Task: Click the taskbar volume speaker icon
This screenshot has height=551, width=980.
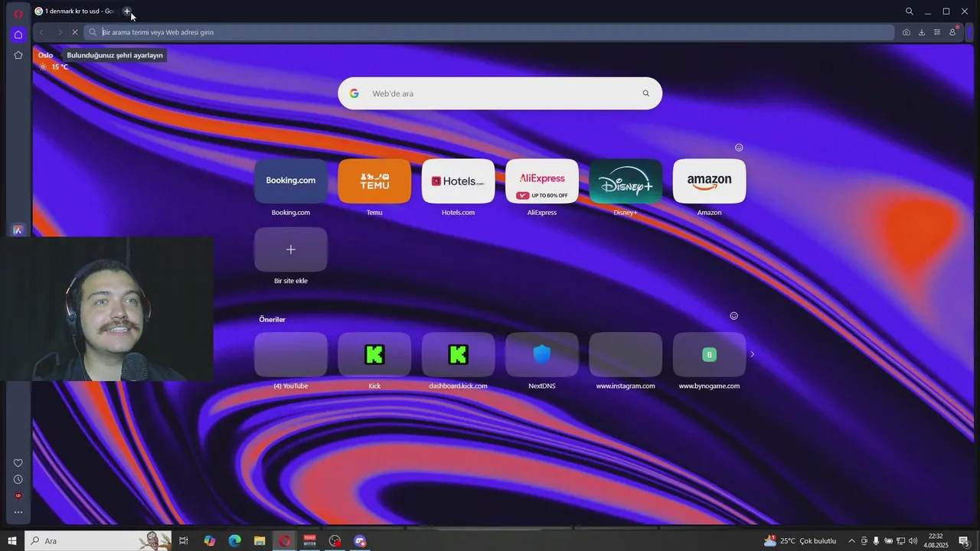Action: (x=913, y=541)
